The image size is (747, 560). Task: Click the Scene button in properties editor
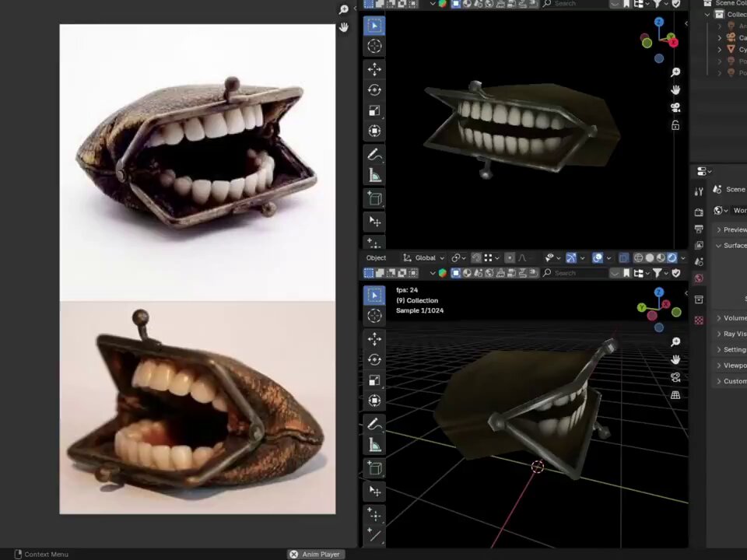point(730,189)
